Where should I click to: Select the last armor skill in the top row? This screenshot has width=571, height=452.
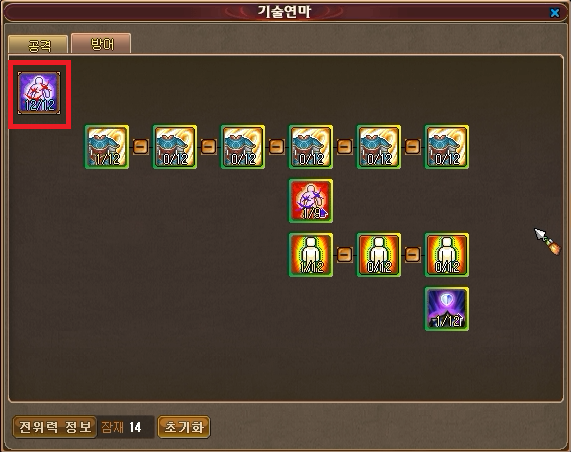447,147
